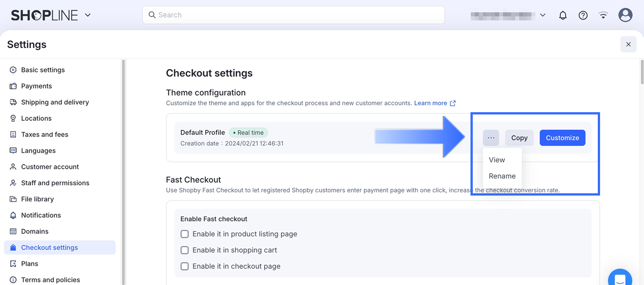The image size is (644, 285).
Task: Open the help question mark icon
Action: point(583,15)
